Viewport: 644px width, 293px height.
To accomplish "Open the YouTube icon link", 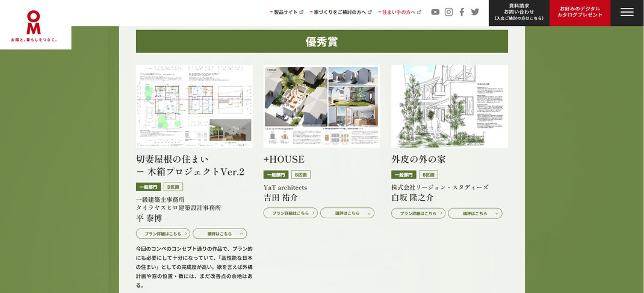I will [435, 12].
